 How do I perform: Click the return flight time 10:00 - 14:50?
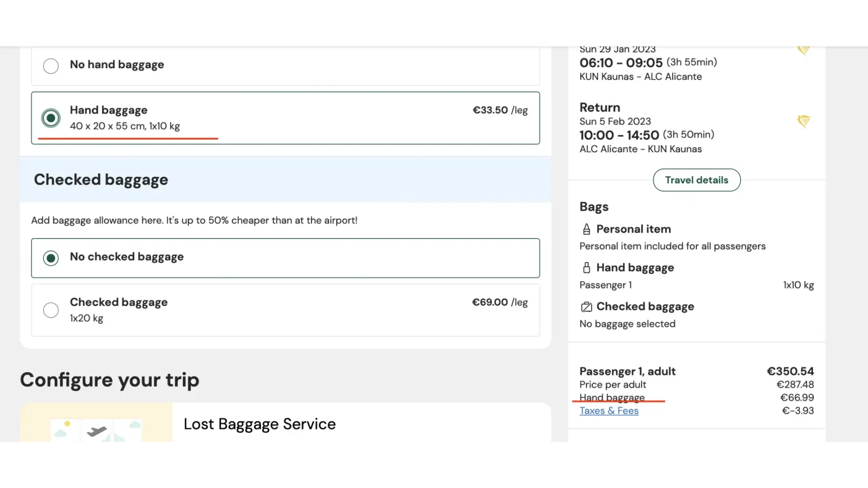point(619,135)
